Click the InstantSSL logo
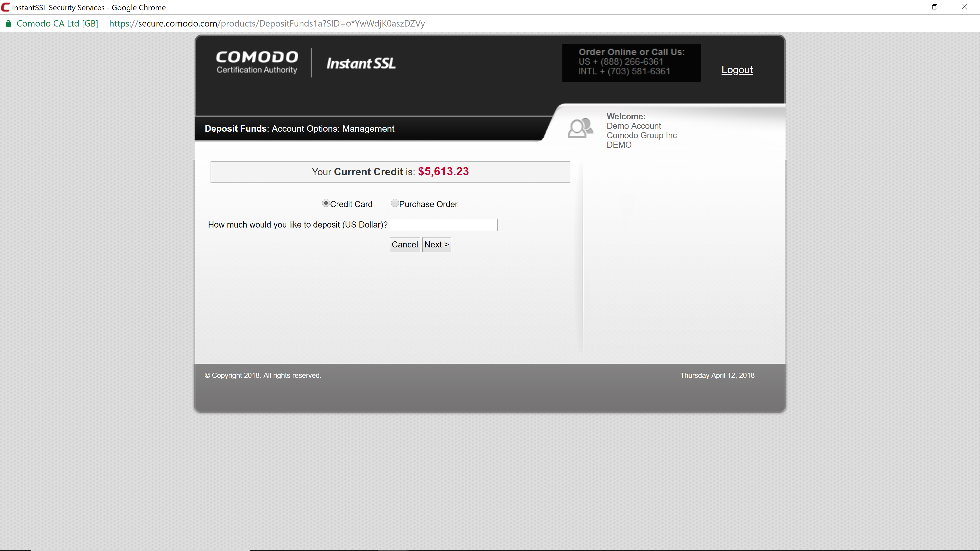Viewport: 980px width, 551px height. pos(361,63)
